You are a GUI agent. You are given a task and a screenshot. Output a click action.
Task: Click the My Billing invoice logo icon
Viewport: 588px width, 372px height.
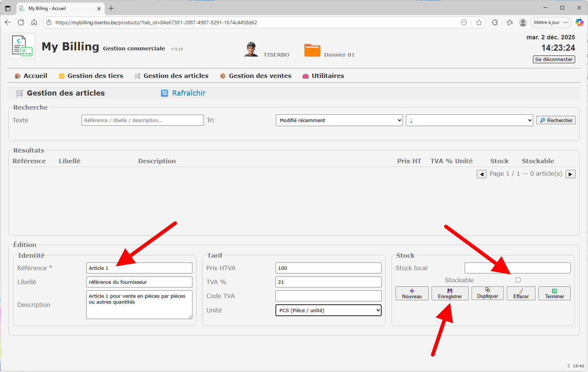click(22, 46)
